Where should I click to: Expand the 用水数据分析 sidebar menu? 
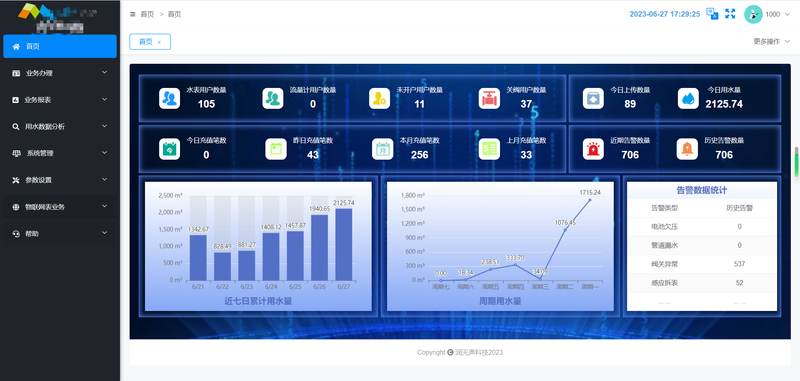(x=60, y=126)
